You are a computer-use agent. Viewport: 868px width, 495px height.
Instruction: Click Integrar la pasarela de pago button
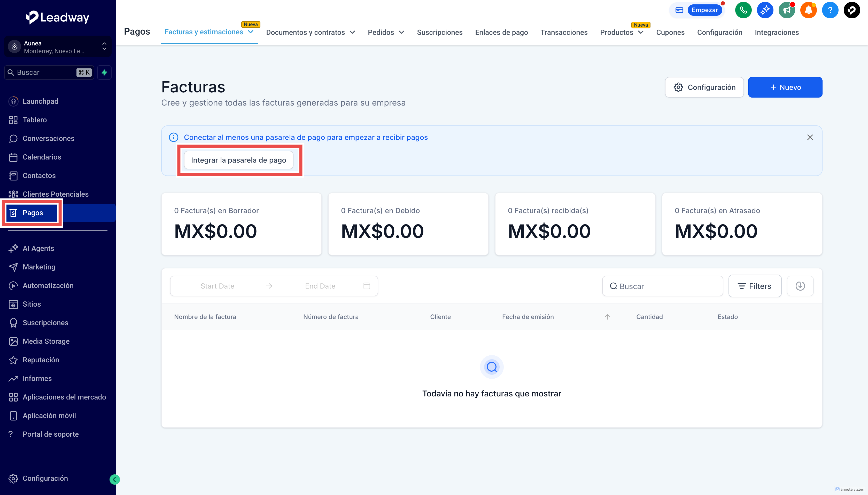point(238,160)
